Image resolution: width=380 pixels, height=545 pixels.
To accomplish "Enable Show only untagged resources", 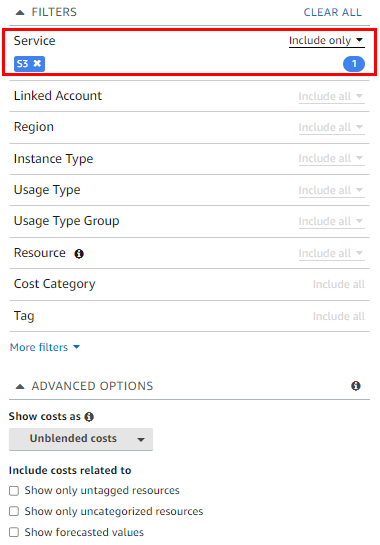I will tap(14, 491).
